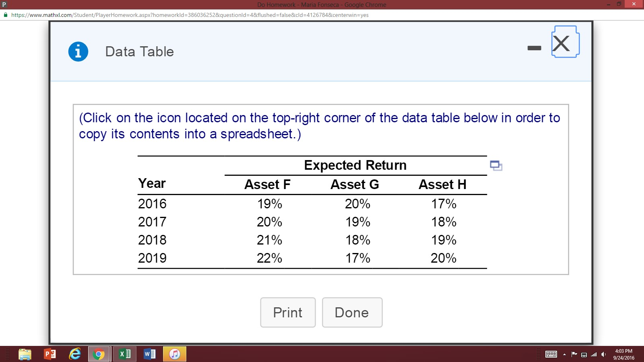This screenshot has height=362, width=644.
Task: Open Word from the taskbar
Action: coord(149,354)
